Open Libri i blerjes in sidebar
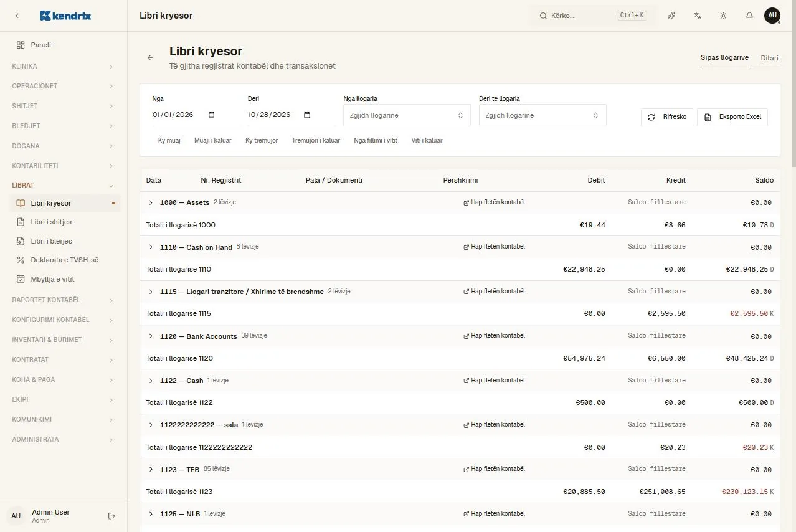The width and height of the screenshot is (796, 532). [64, 241]
